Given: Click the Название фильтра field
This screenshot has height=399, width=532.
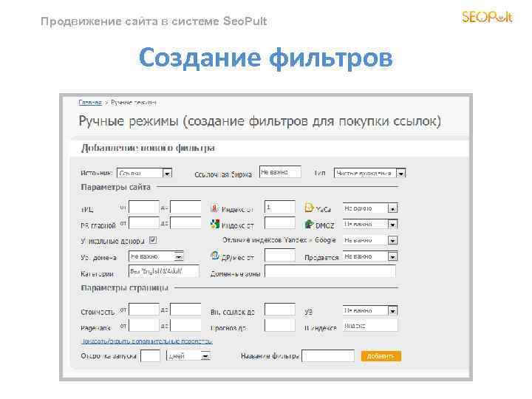Looking at the screenshot, I should 328,356.
